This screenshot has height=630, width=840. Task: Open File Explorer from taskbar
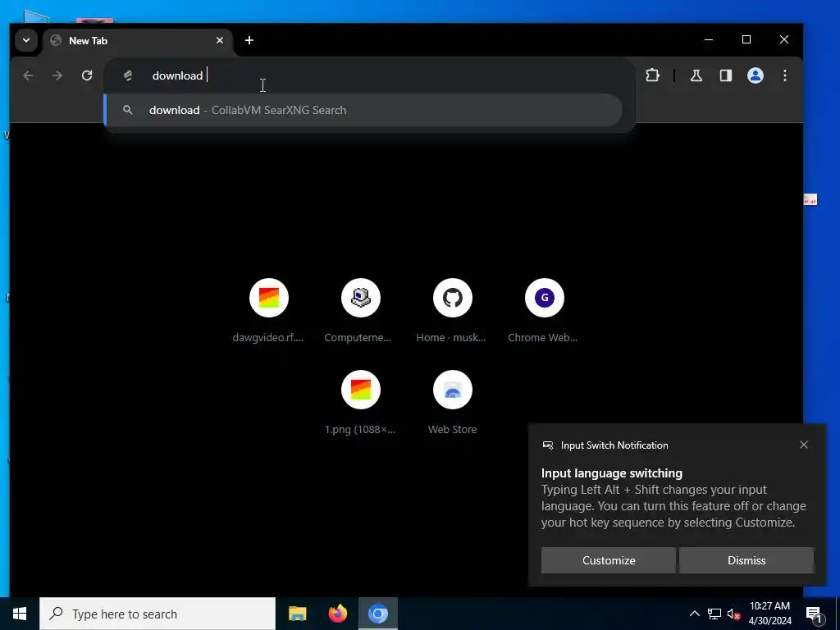[x=297, y=614]
